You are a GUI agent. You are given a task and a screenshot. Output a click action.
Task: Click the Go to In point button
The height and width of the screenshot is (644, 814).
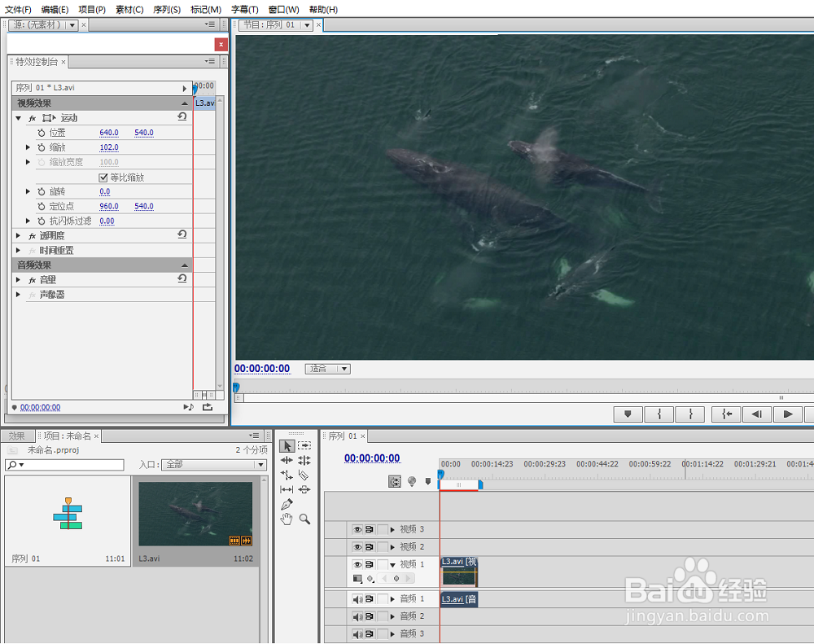click(x=726, y=414)
